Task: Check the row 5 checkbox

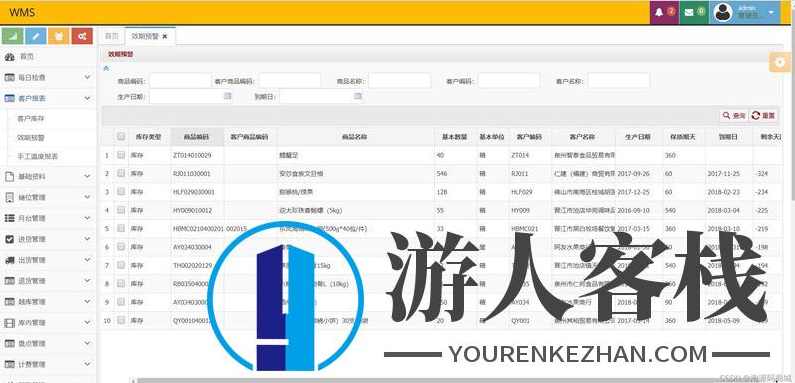Action: coord(121,228)
